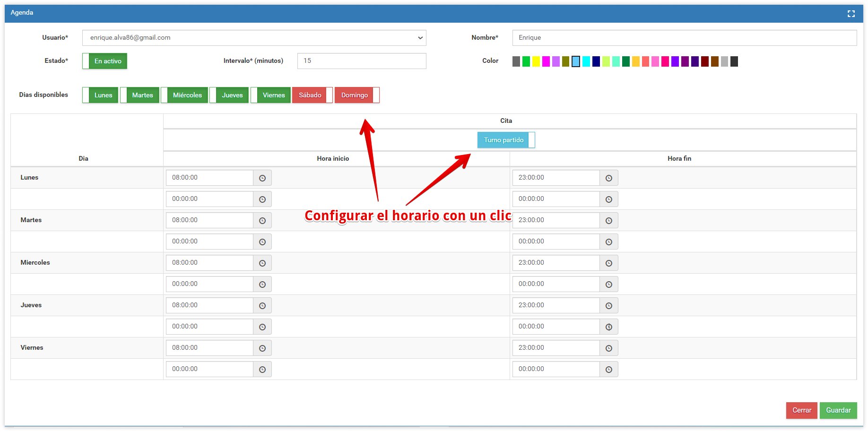Enable Sábado as an available day

pyautogui.click(x=312, y=95)
